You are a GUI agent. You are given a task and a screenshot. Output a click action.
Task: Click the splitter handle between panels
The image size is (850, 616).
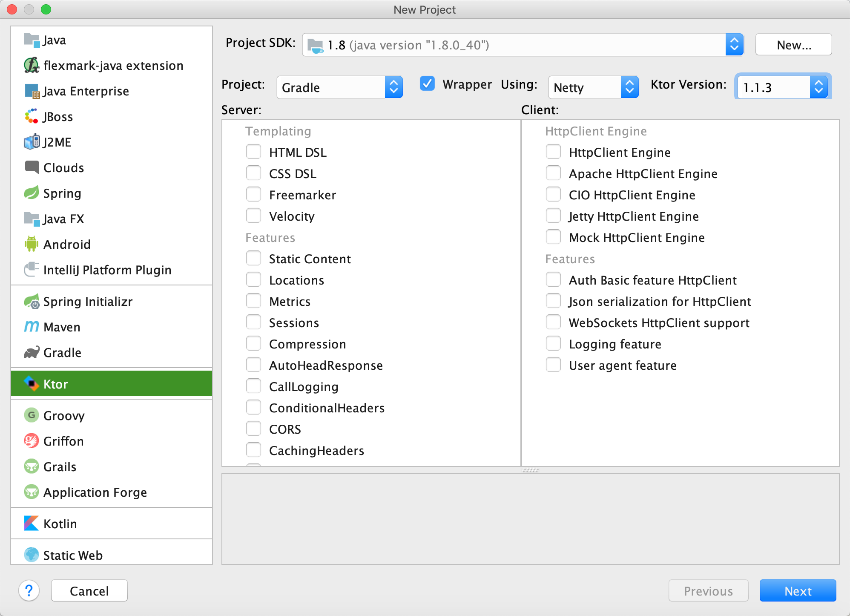[531, 470]
